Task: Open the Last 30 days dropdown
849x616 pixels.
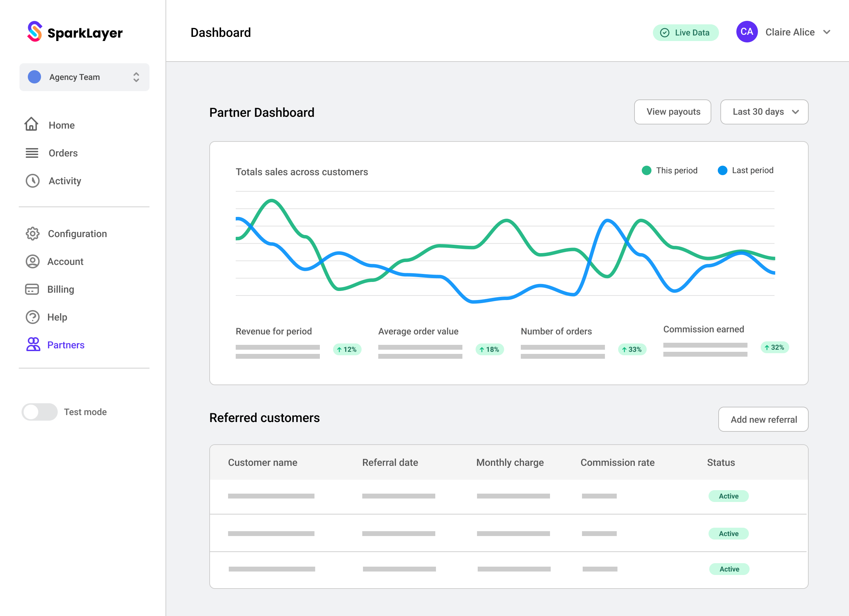Action: [x=764, y=112]
